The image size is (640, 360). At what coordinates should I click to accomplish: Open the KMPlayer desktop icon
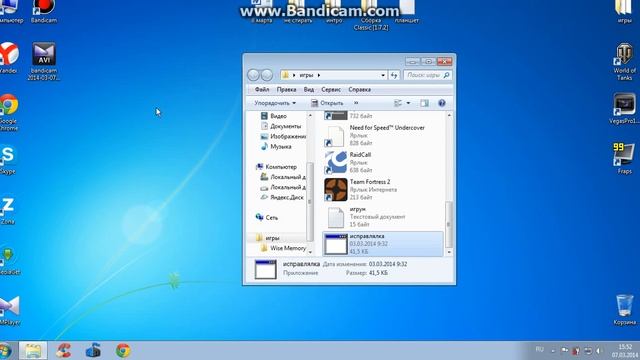[9, 310]
